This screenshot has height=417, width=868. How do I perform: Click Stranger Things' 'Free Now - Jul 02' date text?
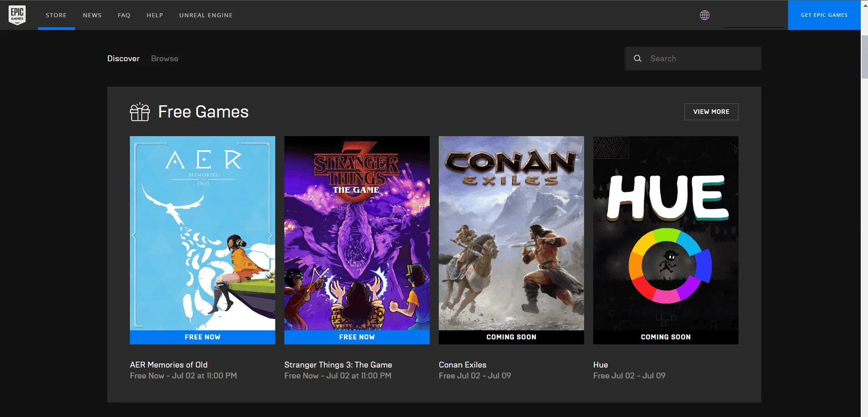point(338,376)
